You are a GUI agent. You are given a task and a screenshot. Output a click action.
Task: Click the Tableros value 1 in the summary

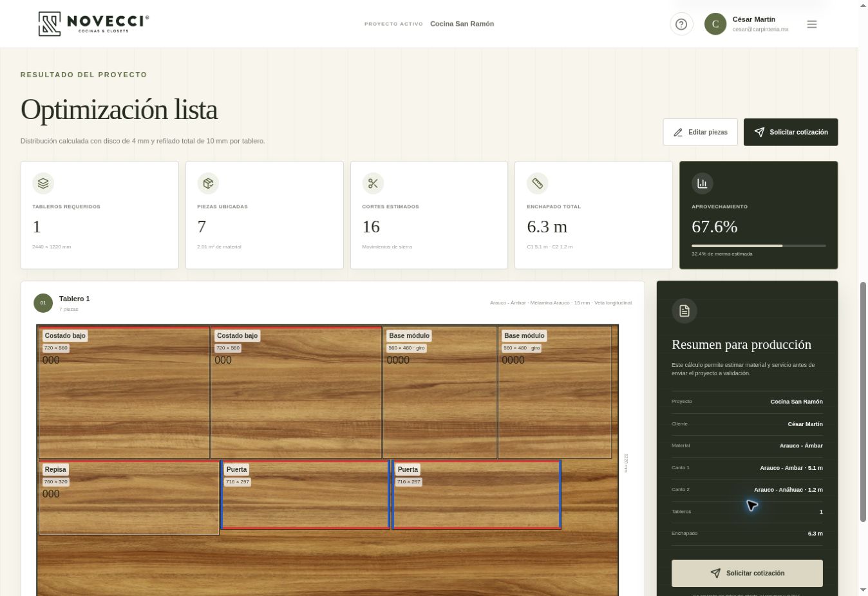point(821,512)
